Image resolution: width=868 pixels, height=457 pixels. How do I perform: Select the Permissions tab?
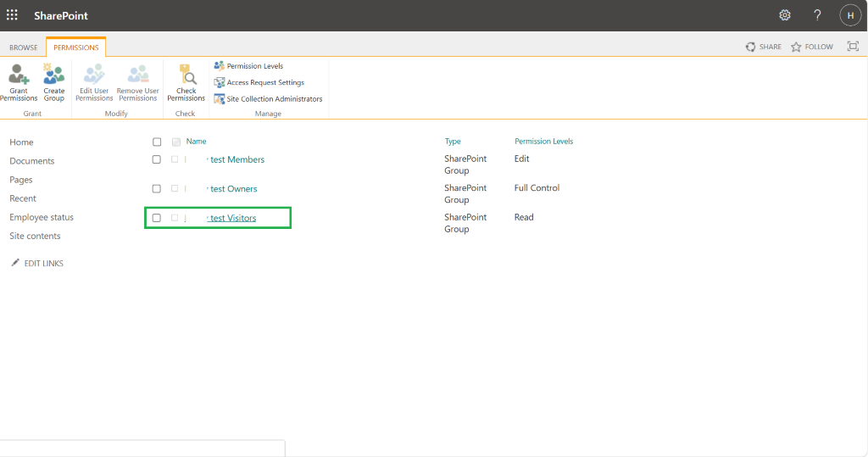coord(75,47)
